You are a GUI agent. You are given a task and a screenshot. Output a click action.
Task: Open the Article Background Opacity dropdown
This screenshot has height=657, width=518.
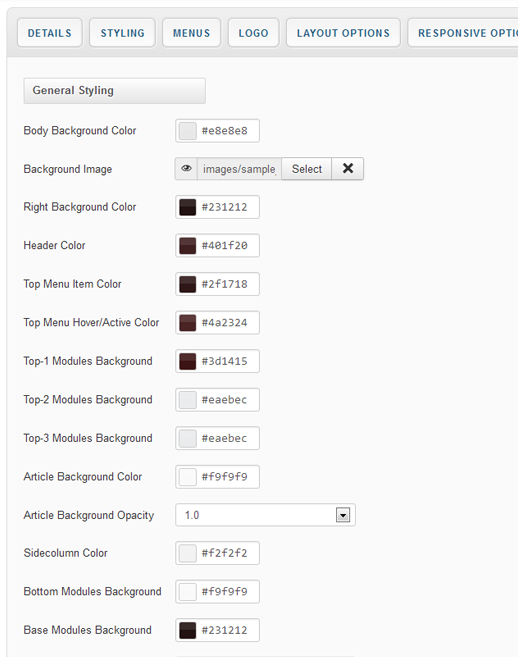click(265, 515)
